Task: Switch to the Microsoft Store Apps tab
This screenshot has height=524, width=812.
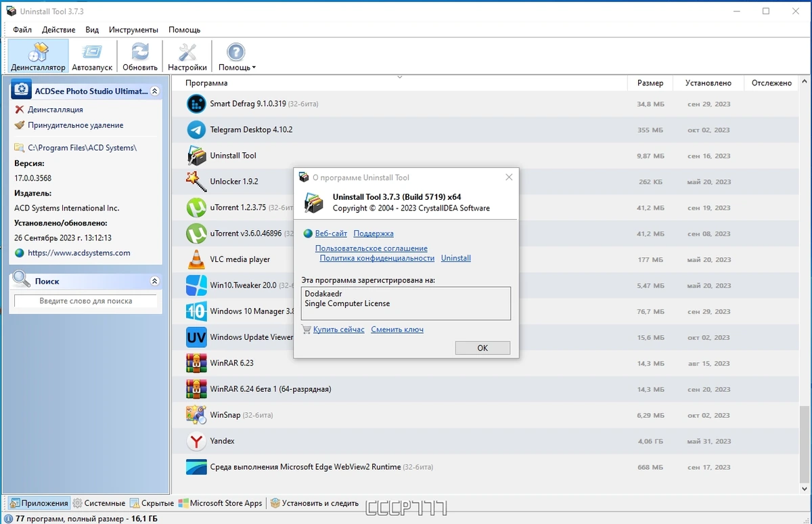Action: pyautogui.click(x=221, y=503)
